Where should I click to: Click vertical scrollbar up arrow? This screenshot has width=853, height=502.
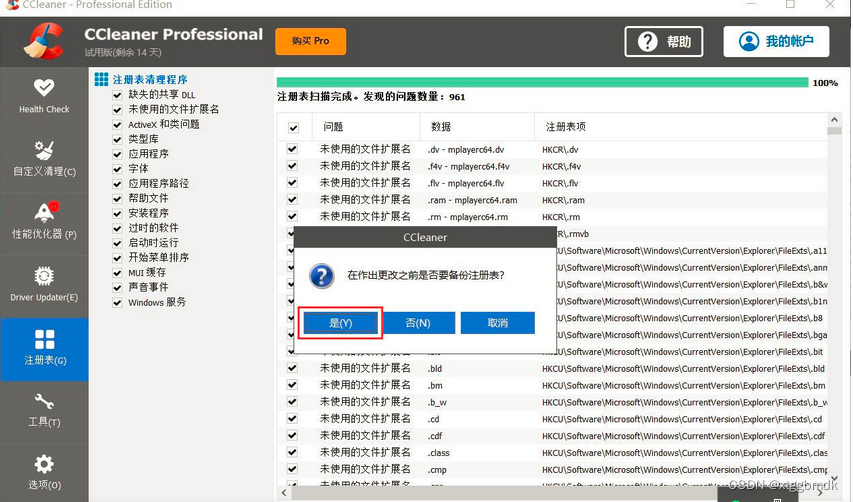click(x=834, y=120)
